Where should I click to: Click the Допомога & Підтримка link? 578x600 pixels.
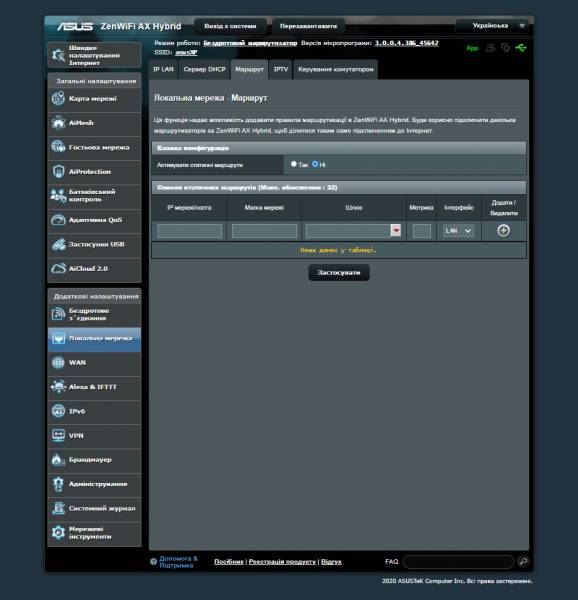(178, 562)
